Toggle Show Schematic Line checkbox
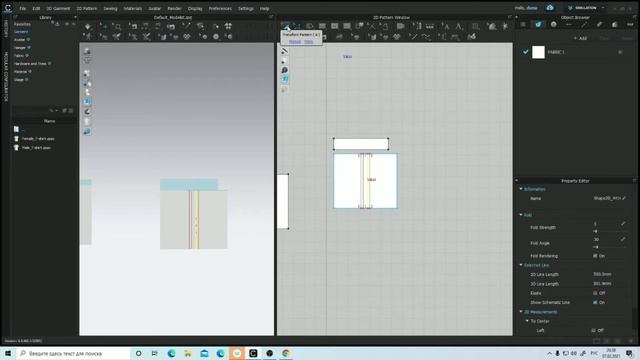 pos(595,302)
